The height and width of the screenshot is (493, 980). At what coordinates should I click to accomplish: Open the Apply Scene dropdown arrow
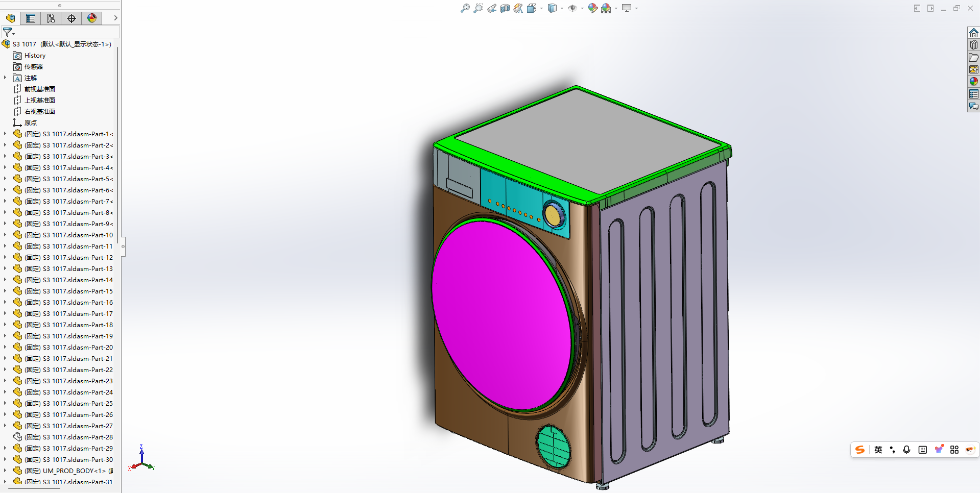[x=616, y=9]
